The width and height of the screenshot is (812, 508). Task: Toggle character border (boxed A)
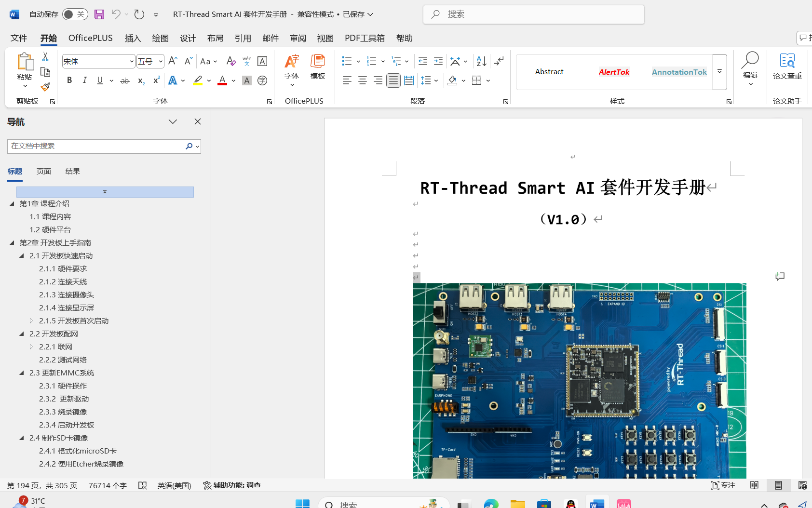point(262,61)
